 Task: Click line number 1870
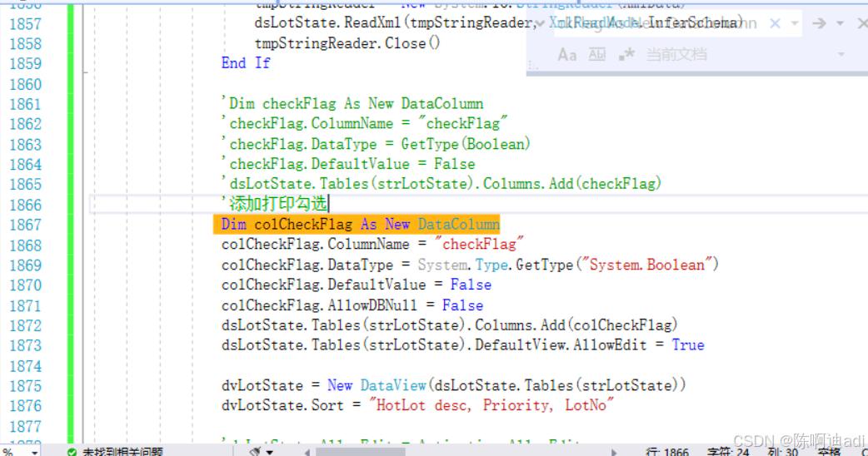coord(26,285)
